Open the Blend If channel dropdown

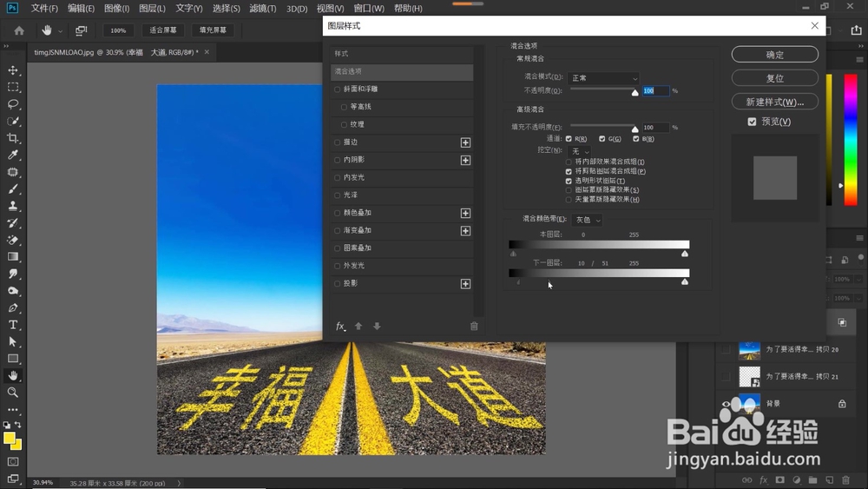587,220
